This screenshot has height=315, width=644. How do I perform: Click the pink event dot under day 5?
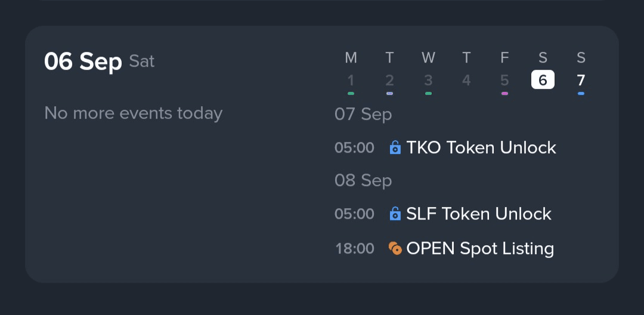click(504, 94)
